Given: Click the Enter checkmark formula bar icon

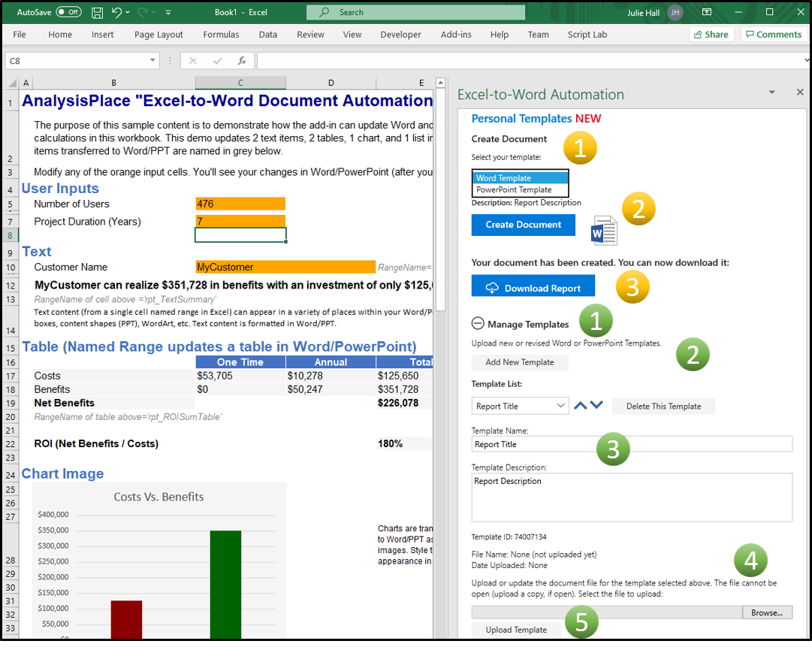Looking at the screenshot, I should [x=218, y=61].
